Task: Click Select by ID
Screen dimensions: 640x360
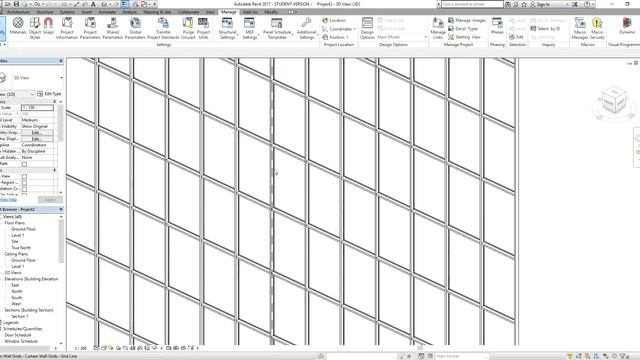Action: tap(545, 29)
